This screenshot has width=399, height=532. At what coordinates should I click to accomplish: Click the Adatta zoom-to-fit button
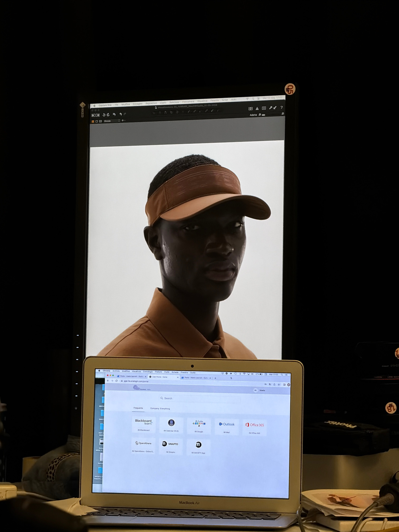(253, 115)
